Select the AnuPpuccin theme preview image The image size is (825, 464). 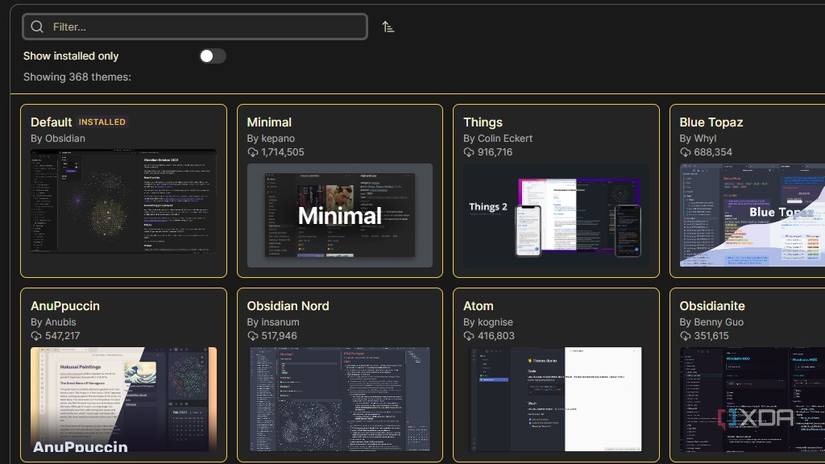[x=124, y=399]
